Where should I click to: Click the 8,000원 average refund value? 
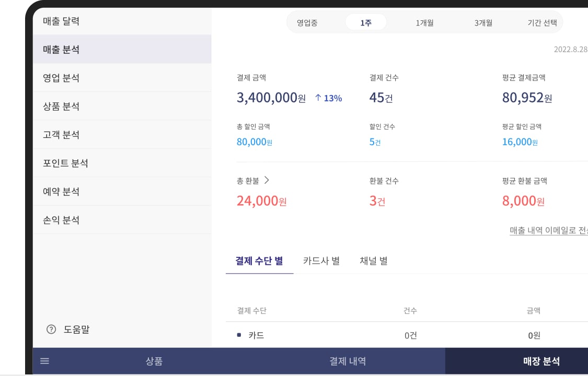point(523,201)
